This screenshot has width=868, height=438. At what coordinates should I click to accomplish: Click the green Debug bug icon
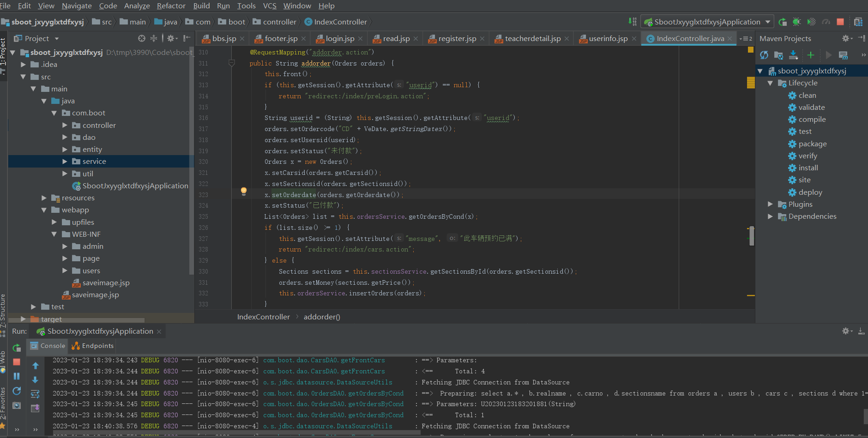797,22
